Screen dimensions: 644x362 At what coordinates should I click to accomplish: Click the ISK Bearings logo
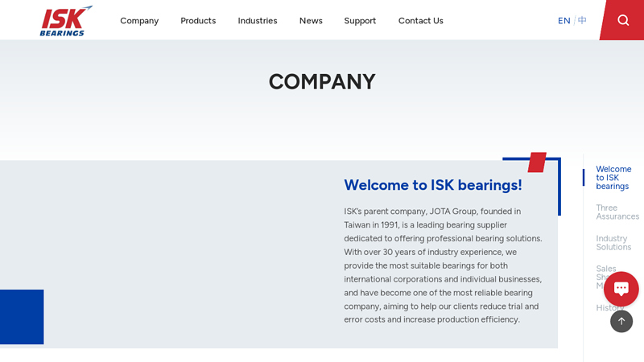coord(66,21)
